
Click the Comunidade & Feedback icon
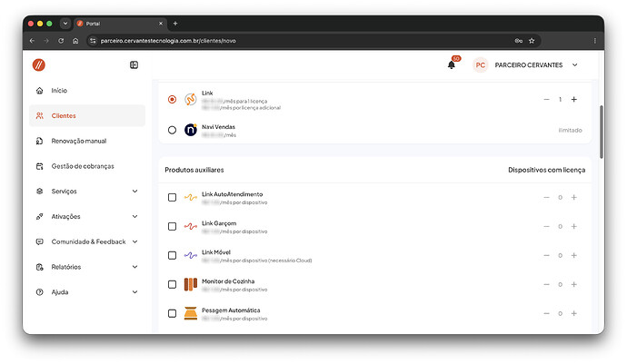point(40,241)
